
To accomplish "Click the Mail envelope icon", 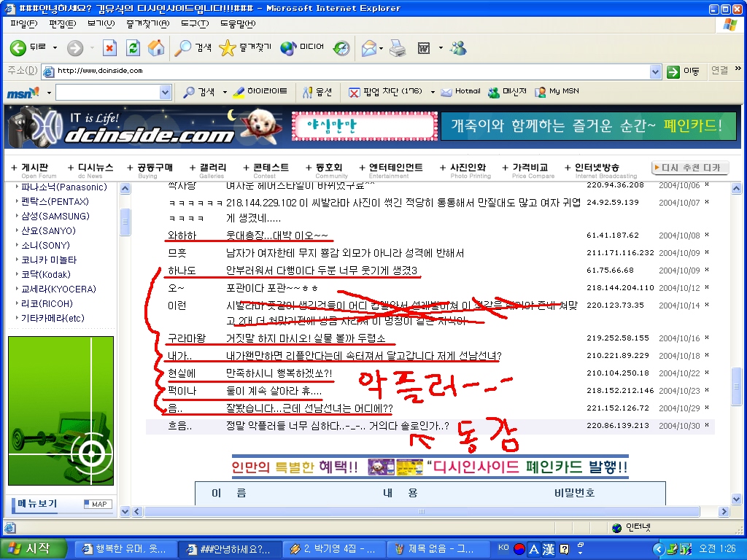I will point(369,47).
